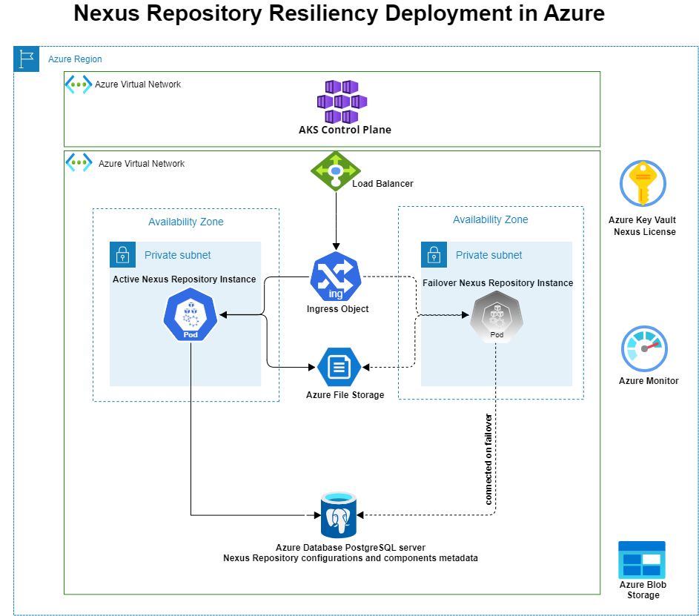Click the Azure Region flag icon
Screen dimensions: 699x616
coord(26,59)
